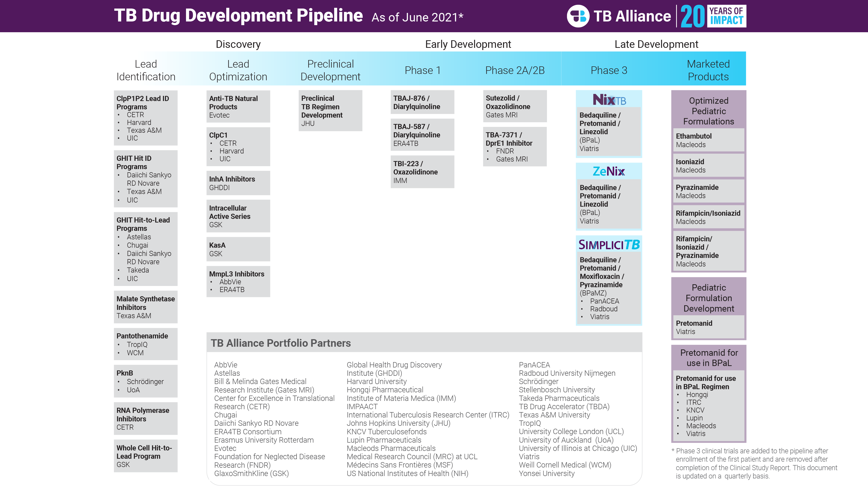Screen dimensions: 868x488
Task: Click the Whole Cell Hit-to-Lead Program card
Action: click(145, 456)
